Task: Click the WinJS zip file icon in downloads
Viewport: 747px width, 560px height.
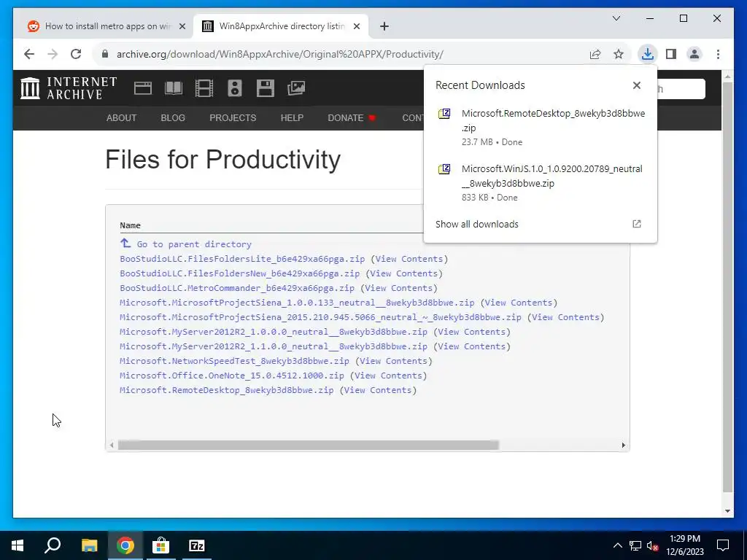Action: pos(444,169)
